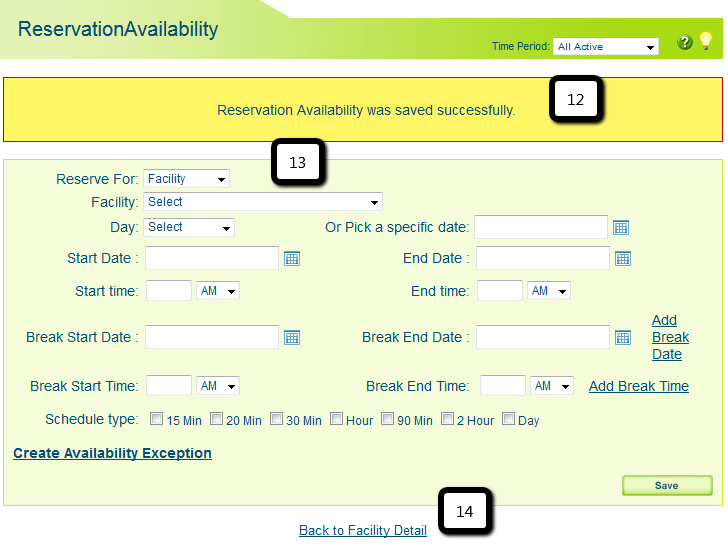Expand the Facility select dropdown

[x=263, y=202]
